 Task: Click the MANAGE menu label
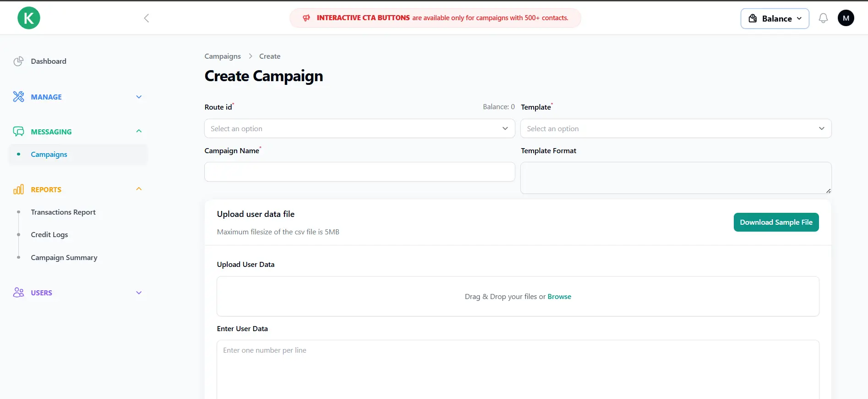click(46, 97)
